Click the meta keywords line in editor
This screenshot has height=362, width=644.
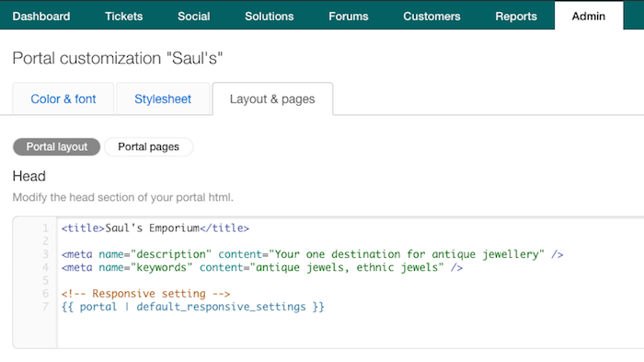tap(262, 267)
